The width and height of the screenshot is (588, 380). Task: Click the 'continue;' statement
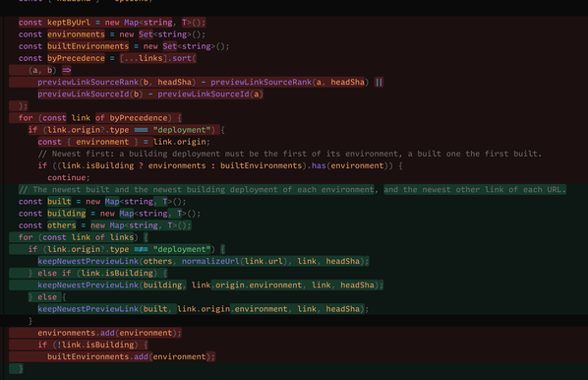[69, 177]
